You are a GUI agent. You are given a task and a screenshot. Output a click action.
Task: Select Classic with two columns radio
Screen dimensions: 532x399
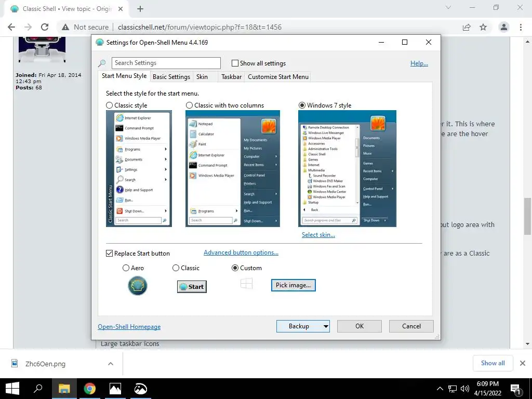[x=189, y=105]
